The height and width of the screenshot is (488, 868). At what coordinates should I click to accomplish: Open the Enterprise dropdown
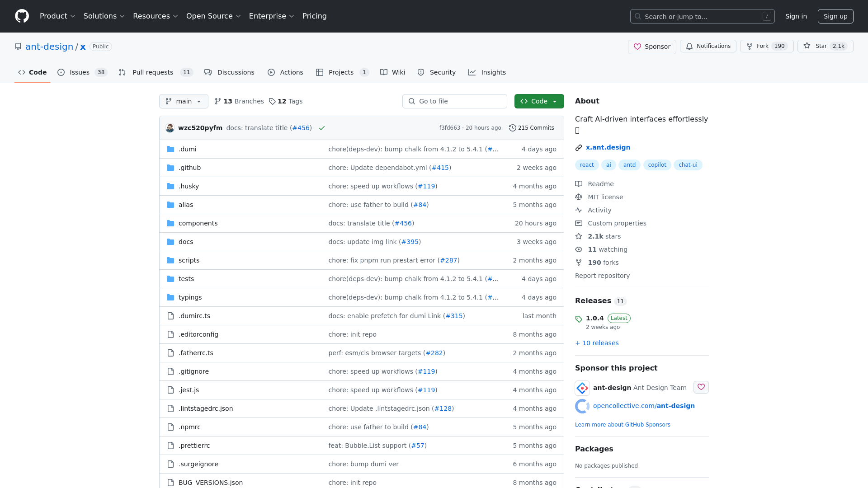click(272, 16)
